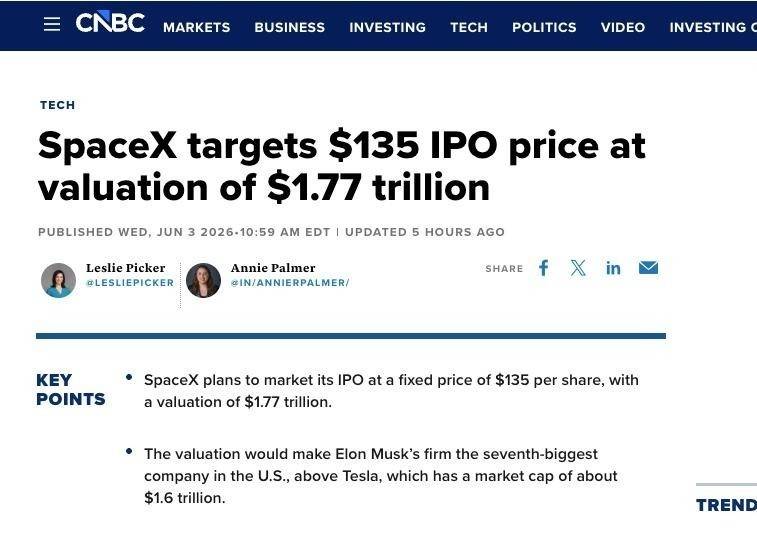This screenshot has width=757, height=535.
Task: Click Leslie Picker's profile photo
Action: coord(58,280)
